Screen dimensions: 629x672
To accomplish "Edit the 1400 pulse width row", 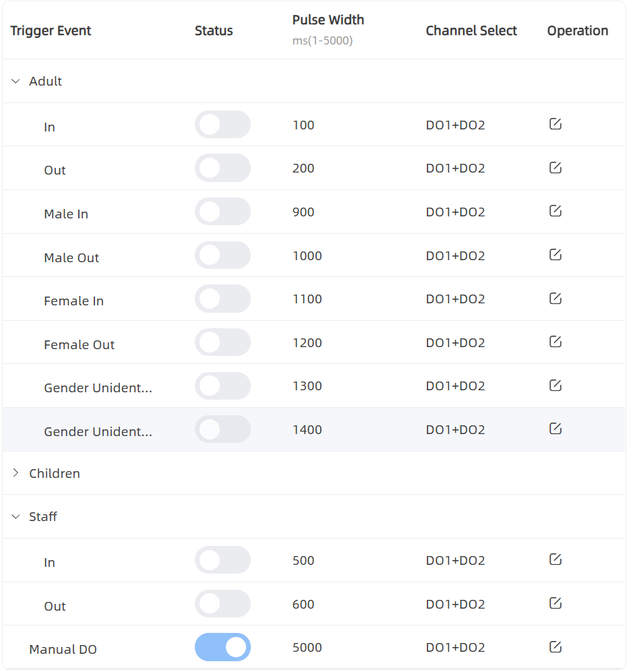I will pos(556,429).
